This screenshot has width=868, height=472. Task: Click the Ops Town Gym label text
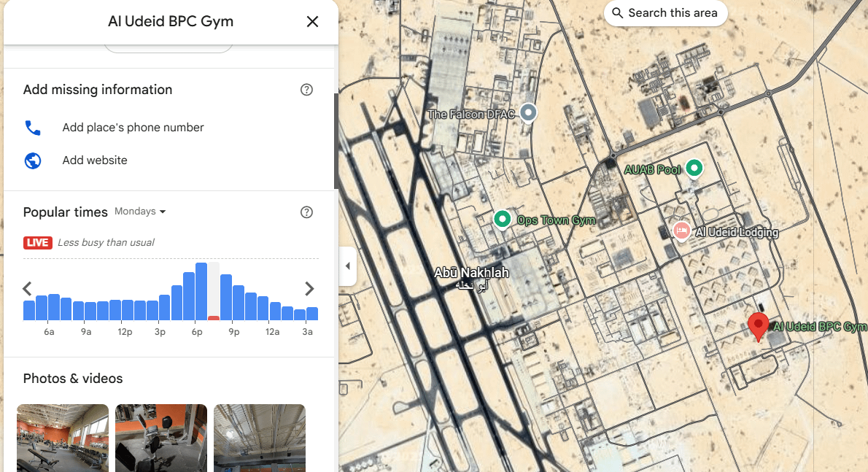pyautogui.click(x=556, y=220)
